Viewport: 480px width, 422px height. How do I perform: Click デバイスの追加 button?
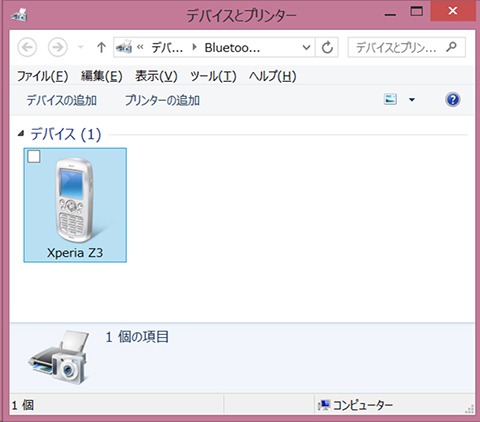[62, 100]
